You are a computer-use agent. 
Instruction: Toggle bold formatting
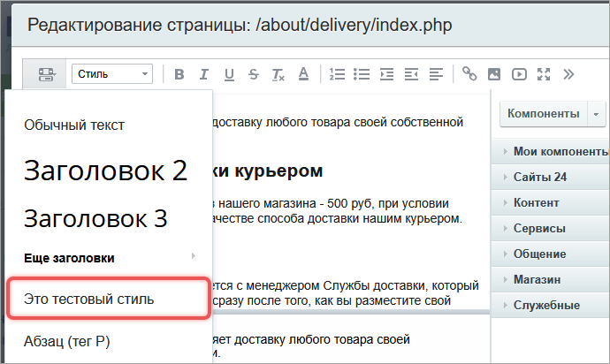point(179,74)
